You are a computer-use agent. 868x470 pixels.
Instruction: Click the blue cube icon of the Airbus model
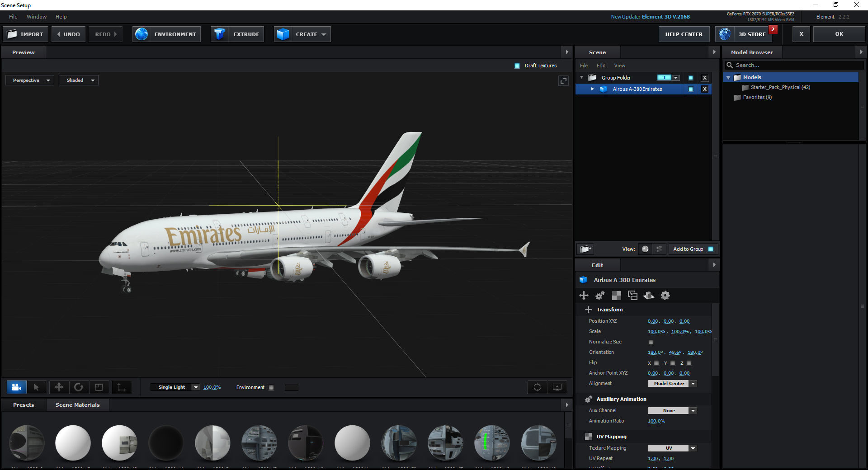604,89
